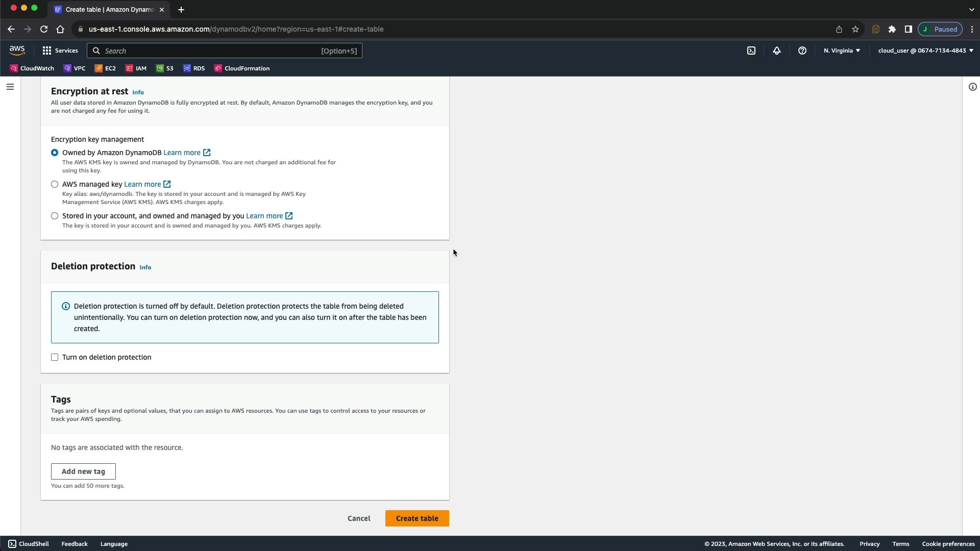Open the right-side info panel icon
Viewport: 980px width, 551px height.
tap(972, 87)
